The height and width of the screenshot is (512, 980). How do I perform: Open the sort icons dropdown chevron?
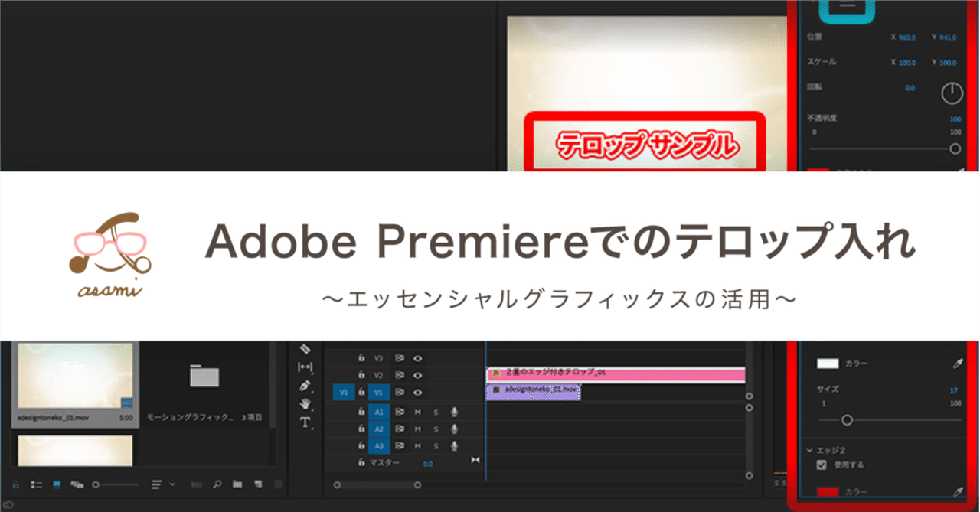point(171,484)
